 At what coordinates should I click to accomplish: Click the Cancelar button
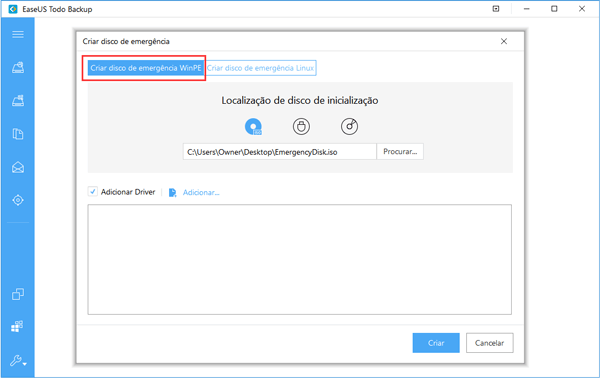tap(489, 343)
